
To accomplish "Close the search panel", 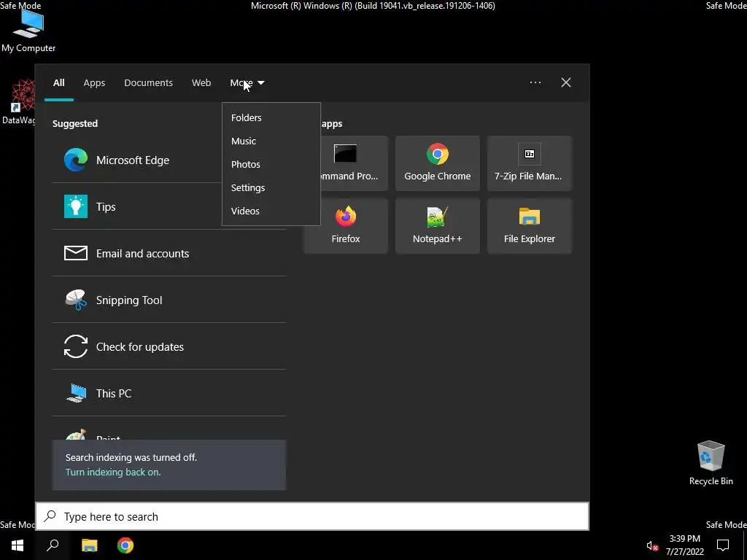I will [x=566, y=82].
